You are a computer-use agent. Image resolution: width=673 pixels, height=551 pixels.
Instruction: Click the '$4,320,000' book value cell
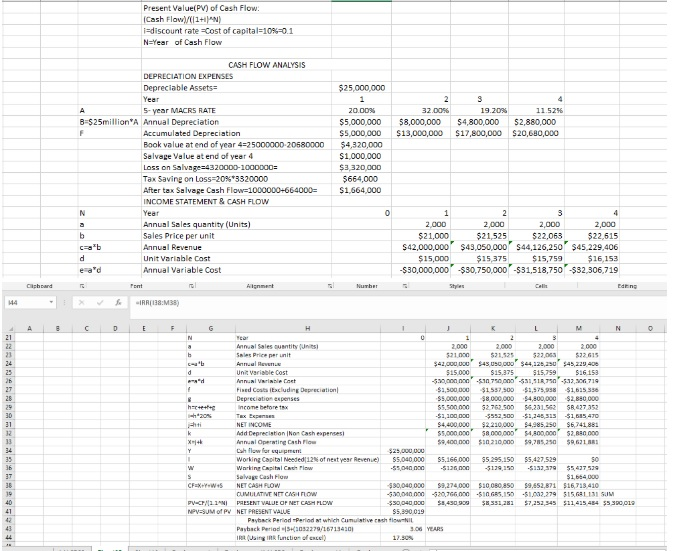click(x=361, y=145)
